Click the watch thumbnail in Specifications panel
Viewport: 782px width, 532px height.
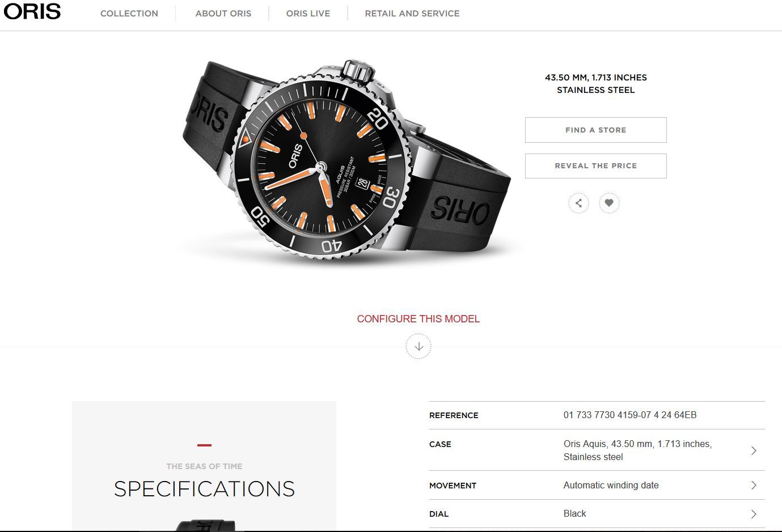pyautogui.click(x=205, y=524)
